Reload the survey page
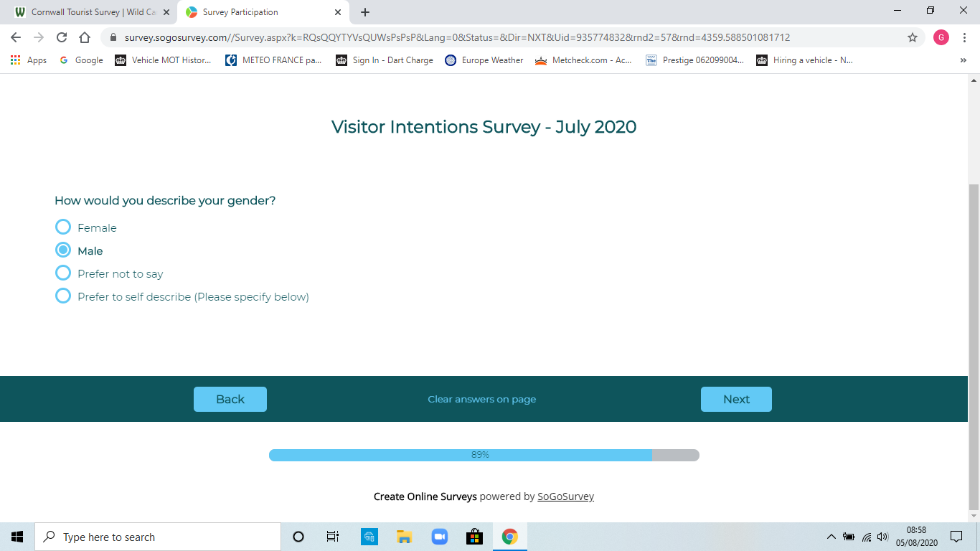Image resolution: width=980 pixels, height=551 pixels. [x=62, y=37]
